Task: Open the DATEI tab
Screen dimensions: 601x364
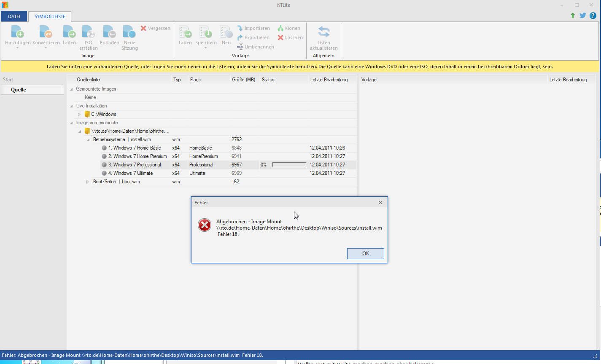Action: click(14, 16)
